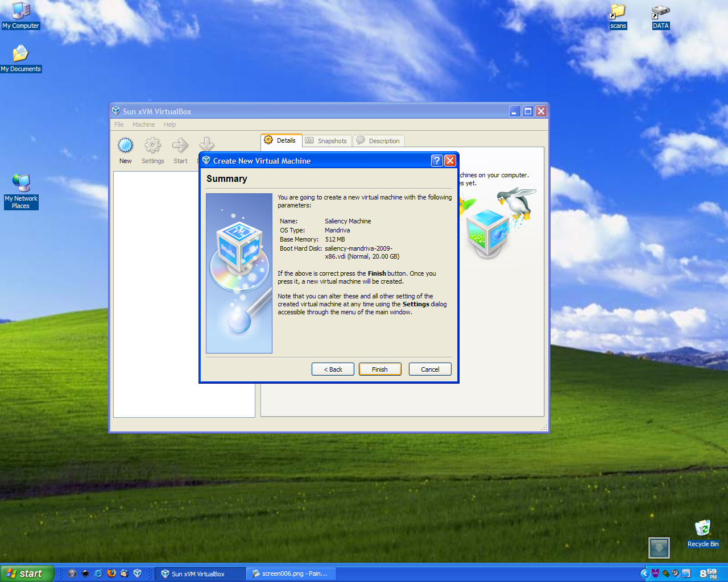728x582 pixels.
Task: Open the Windows start menu
Action: coord(27,573)
